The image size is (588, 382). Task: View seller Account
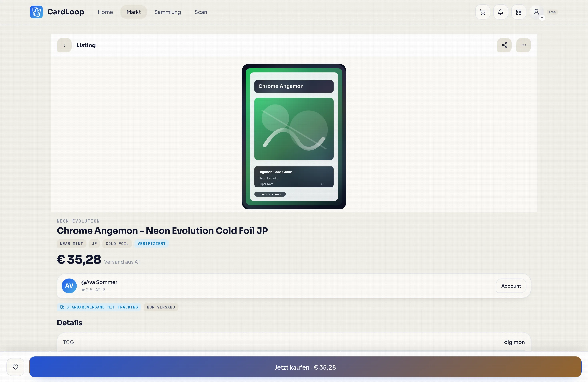(511, 286)
